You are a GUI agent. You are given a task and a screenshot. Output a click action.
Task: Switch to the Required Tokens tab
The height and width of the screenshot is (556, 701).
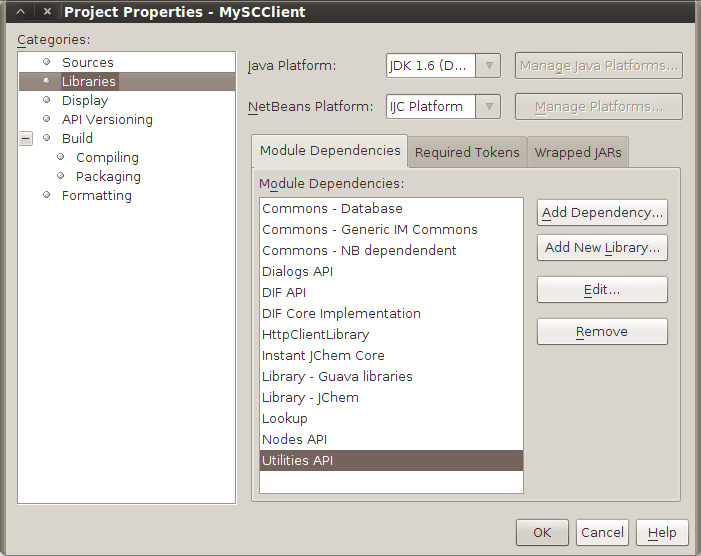[467, 153]
